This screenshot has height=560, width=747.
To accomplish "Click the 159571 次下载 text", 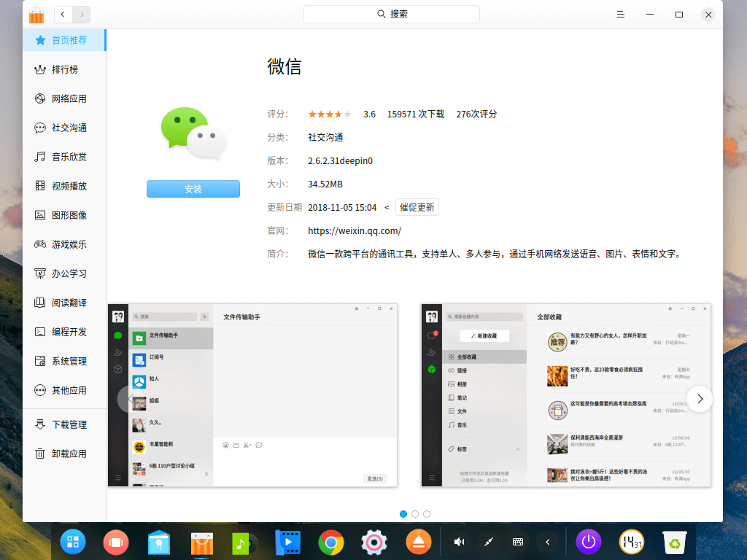I will click(x=415, y=114).
